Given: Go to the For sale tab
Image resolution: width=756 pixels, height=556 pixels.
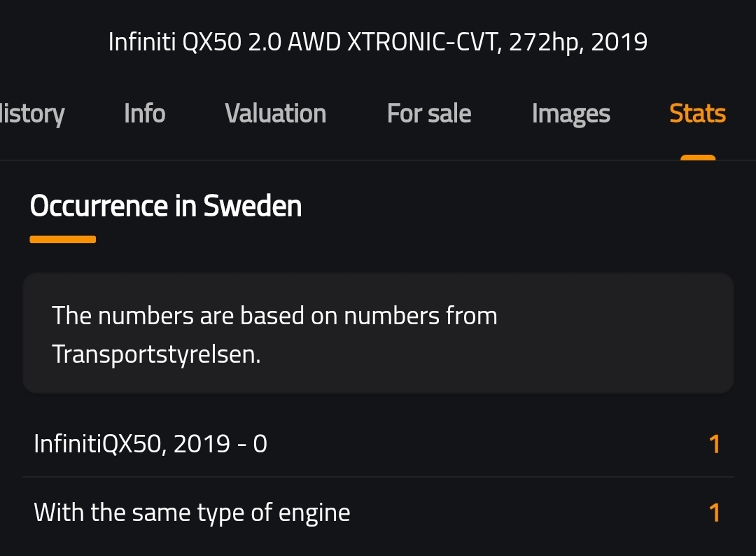Looking at the screenshot, I should 429,114.
